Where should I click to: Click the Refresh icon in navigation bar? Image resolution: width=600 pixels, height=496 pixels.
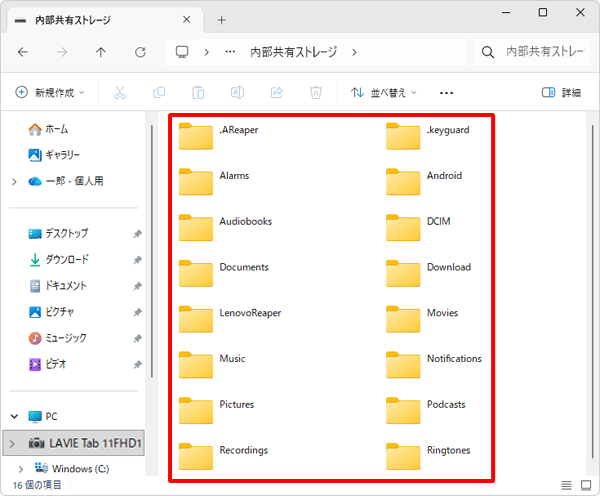pos(140,52)
